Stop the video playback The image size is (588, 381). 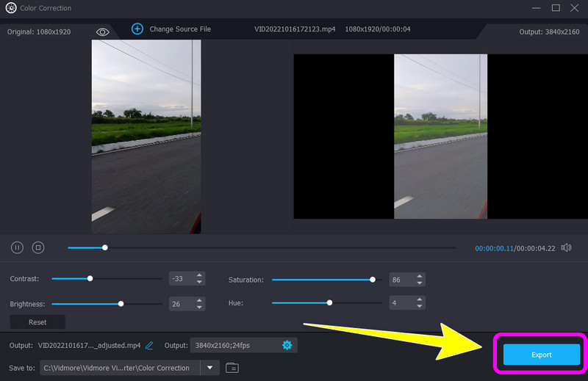pos(38,247)
